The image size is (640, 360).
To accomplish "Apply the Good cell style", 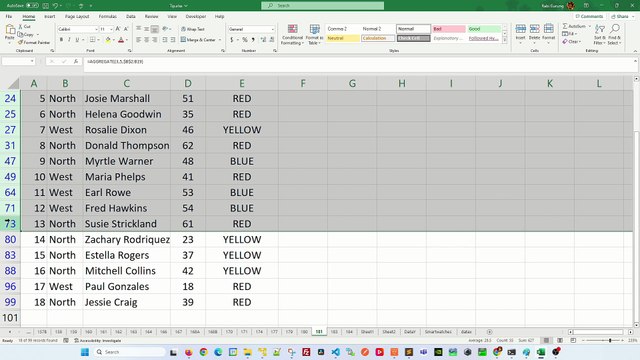I will click(x=484, y=29).
